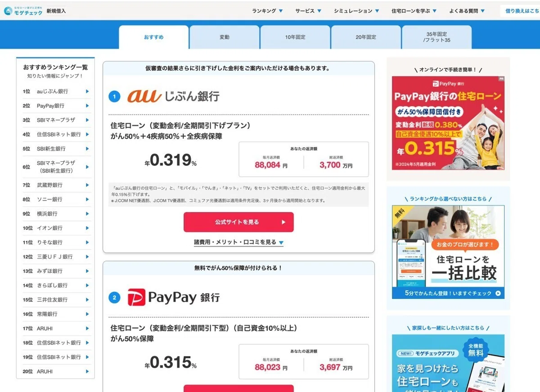This screenshot has width=540, height=392.
Task: Jump to 2位 PayPay銀行 in sidebar
Action: click(56, 106)
